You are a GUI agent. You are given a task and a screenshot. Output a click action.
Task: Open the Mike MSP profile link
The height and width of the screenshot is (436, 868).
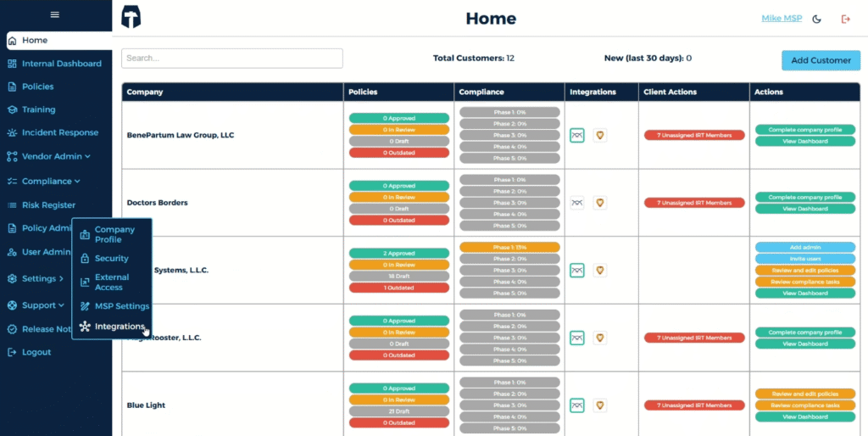782,19
